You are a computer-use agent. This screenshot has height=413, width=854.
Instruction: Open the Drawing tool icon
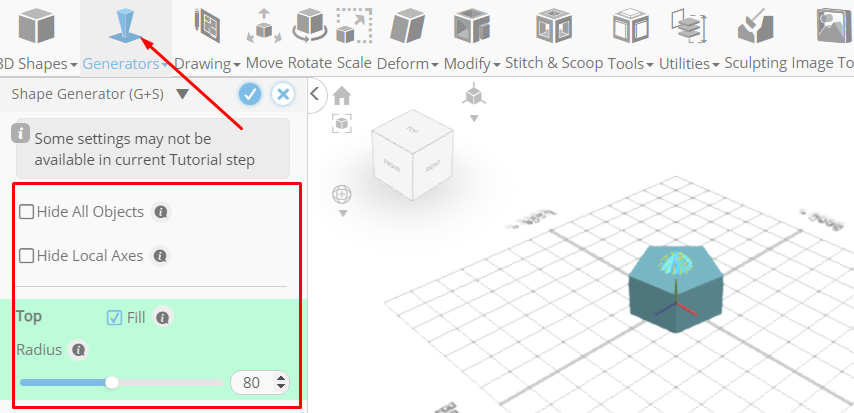pyautogui.click(x=206, y=26)
